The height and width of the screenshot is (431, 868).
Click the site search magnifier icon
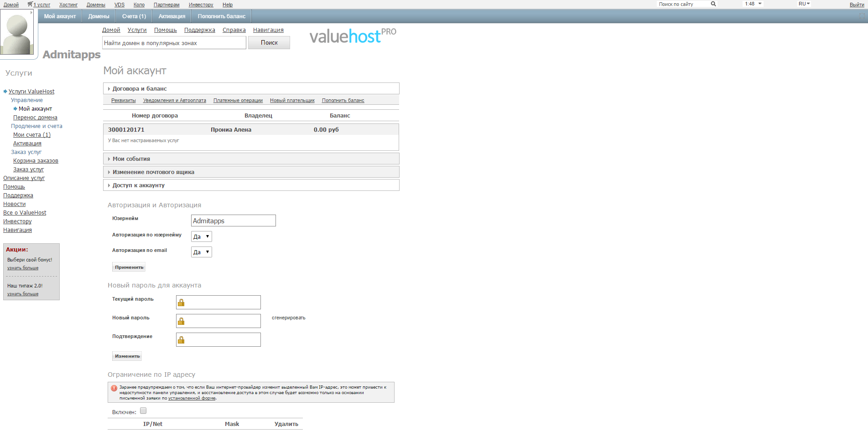click(713, 4)
